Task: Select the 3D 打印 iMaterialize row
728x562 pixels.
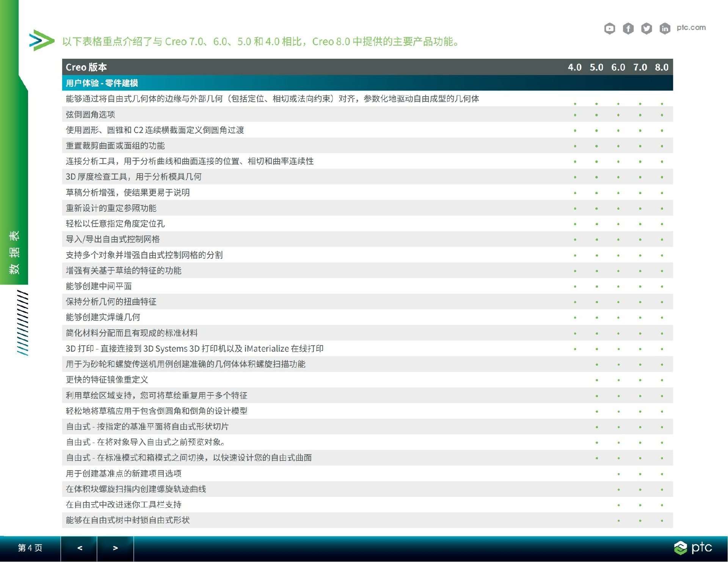Action: coord(367,349)
